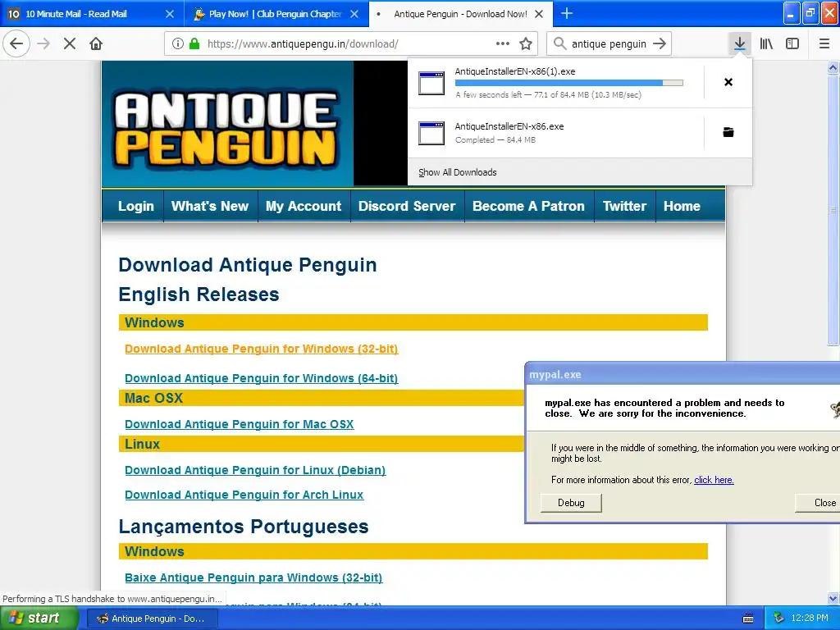Viewport: 840px width, 630px height.
Task: Download Antique Penguin for Windows 32-bit
Action: pos(262,349)
